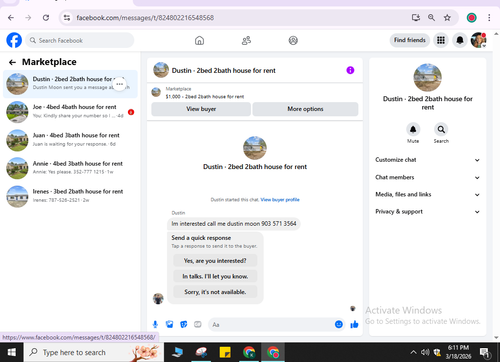Screen dimensions: 500x362
Task: Search in conversation magnifier icon
Action: tap(441, 129)
